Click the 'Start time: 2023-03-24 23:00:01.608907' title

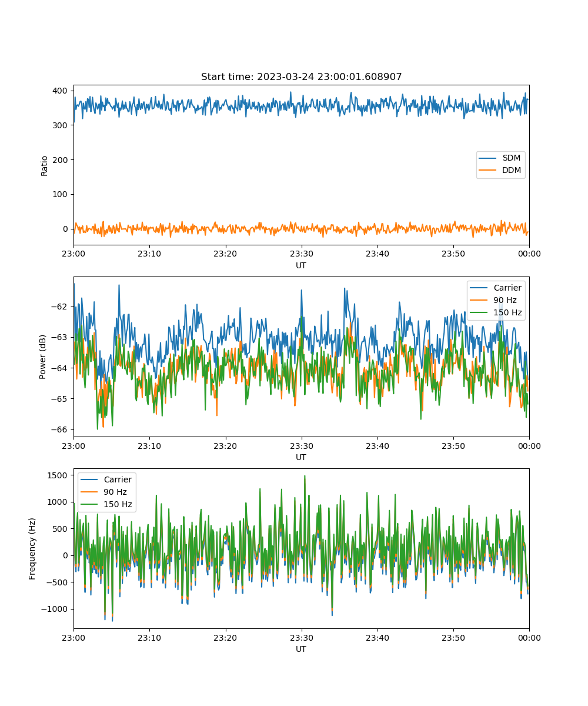(x=301, y=77)
